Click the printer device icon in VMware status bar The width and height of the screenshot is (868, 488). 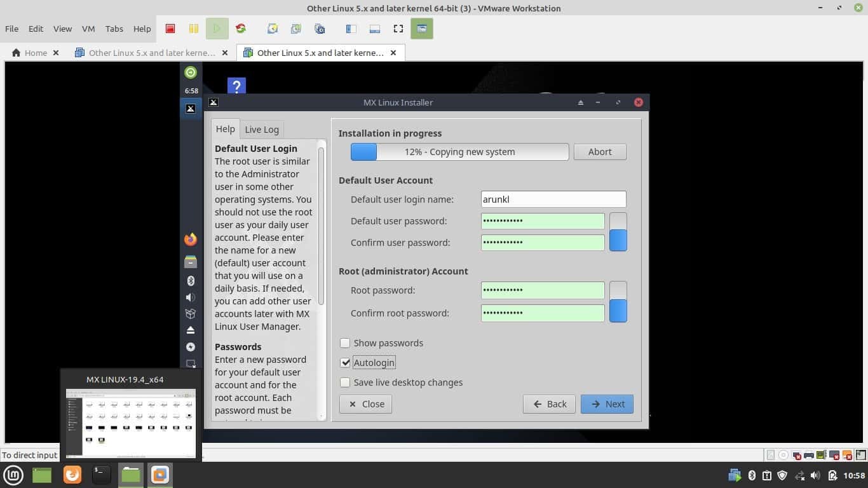tap(809, 455)
